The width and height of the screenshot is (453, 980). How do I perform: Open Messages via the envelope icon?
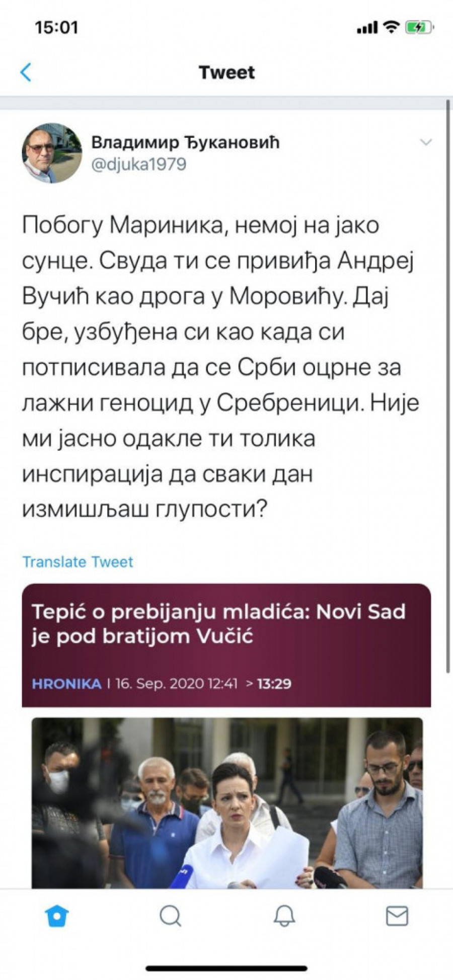[397, 916]
